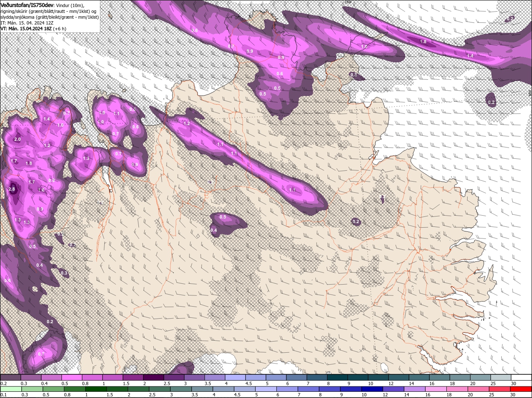532x398 pixels.
Task: Pick the 10–12 deep blue rain swatch
Action: 373,389
